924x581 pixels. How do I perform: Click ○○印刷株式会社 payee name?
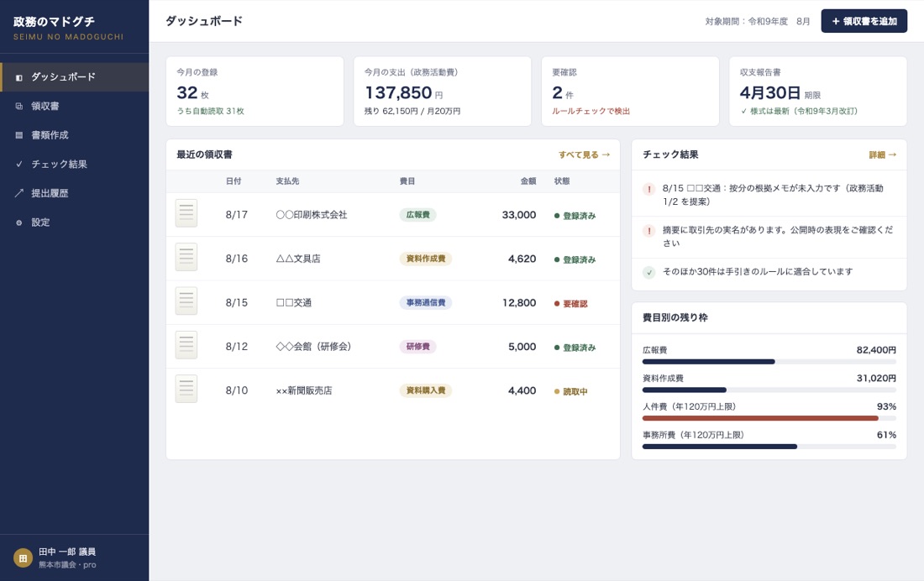312,214
